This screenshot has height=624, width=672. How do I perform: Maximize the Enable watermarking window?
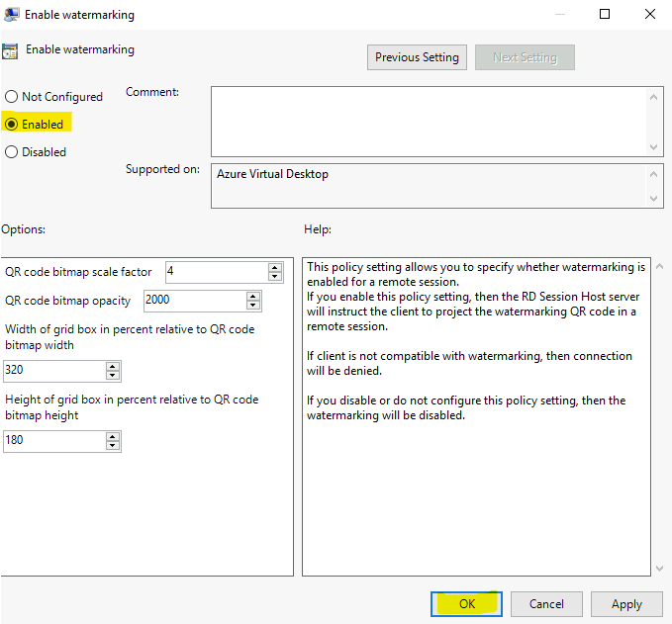click(605, 15)
